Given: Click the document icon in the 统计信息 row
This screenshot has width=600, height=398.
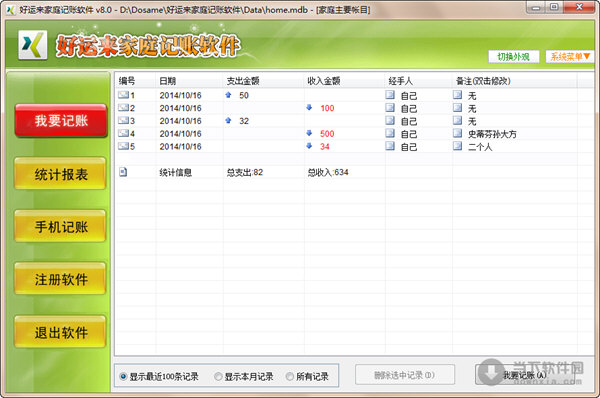Looking at the screenshot, I should [123, 172].
